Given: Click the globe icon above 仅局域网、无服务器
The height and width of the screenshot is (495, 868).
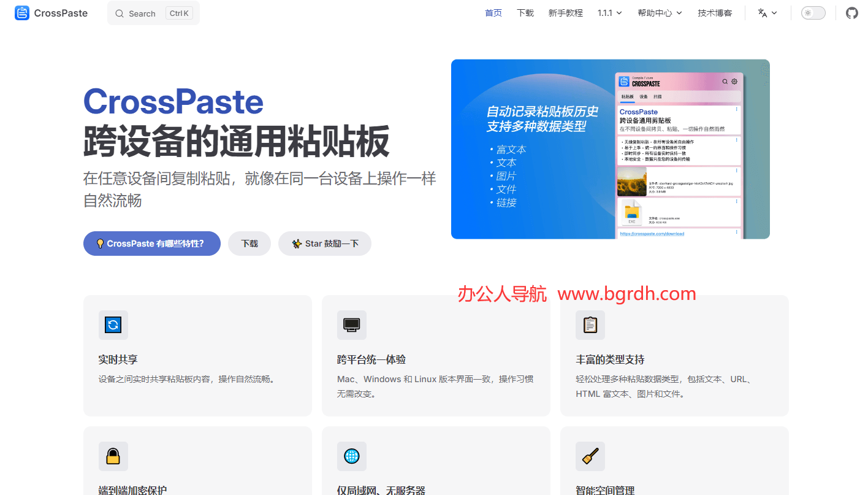Looking at the screenshot, I should tap(351, 456).
